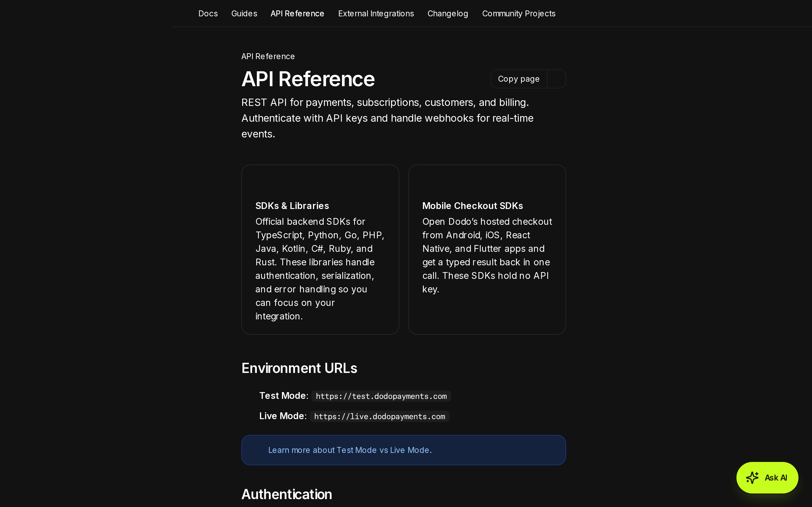The width and height of the screenshot is (812, 507).
Task: View the Community Projects tab
Action: (519, 14)
